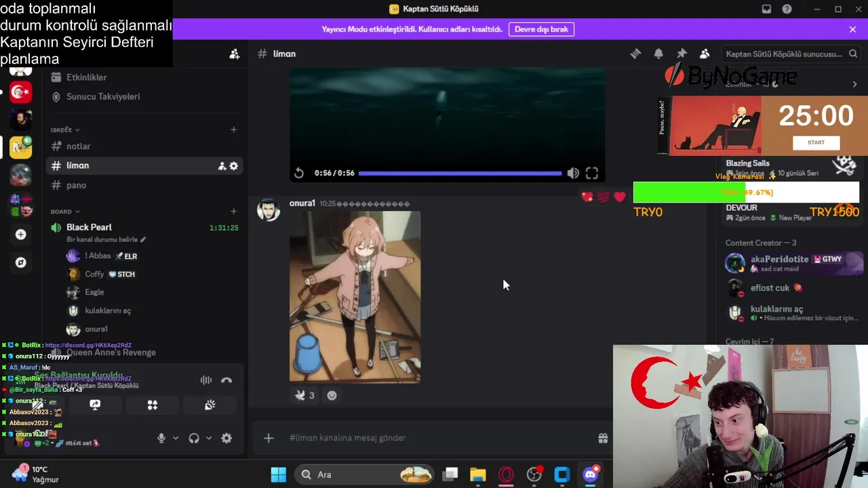Expand the video to fullscreen
The width and height of the screenshot is (868, 488).
pos(592,173)
